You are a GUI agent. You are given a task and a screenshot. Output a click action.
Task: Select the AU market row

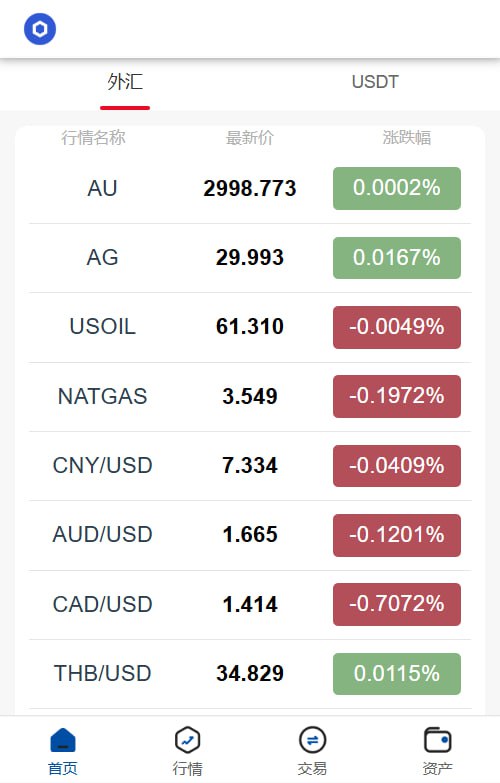click(x=250, y=188)
